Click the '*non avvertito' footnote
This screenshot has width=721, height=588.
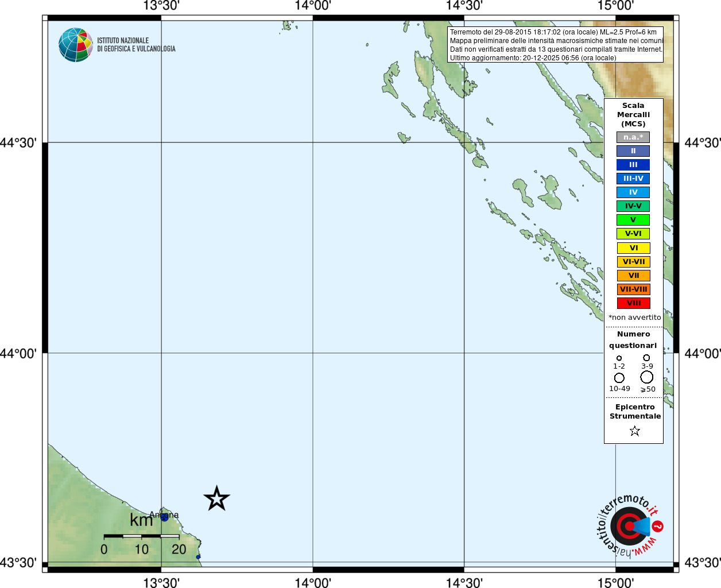634,318
